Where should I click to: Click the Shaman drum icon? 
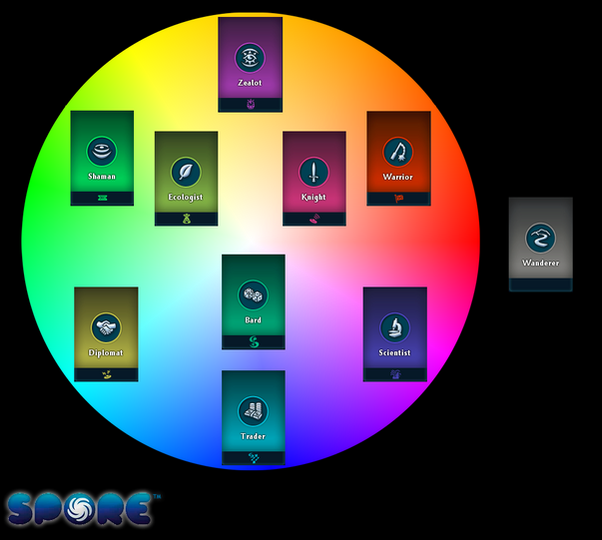coord(102,151)
